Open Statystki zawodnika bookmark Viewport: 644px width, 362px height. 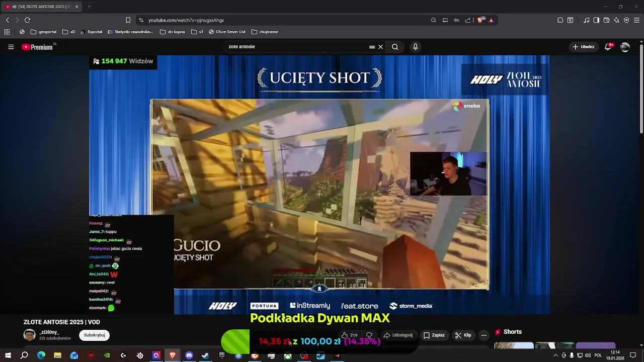pyautogui.click(x=130, y=32)
